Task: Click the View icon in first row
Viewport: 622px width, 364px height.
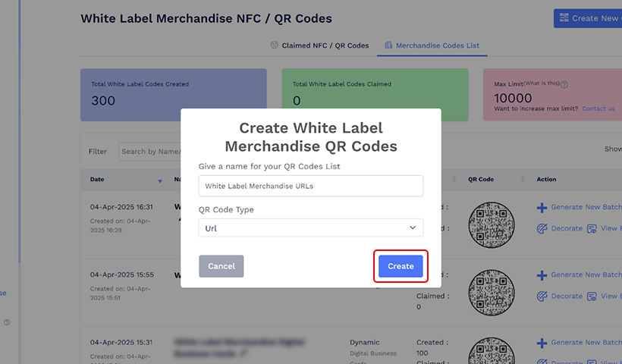Action: (x=590, y=228)
